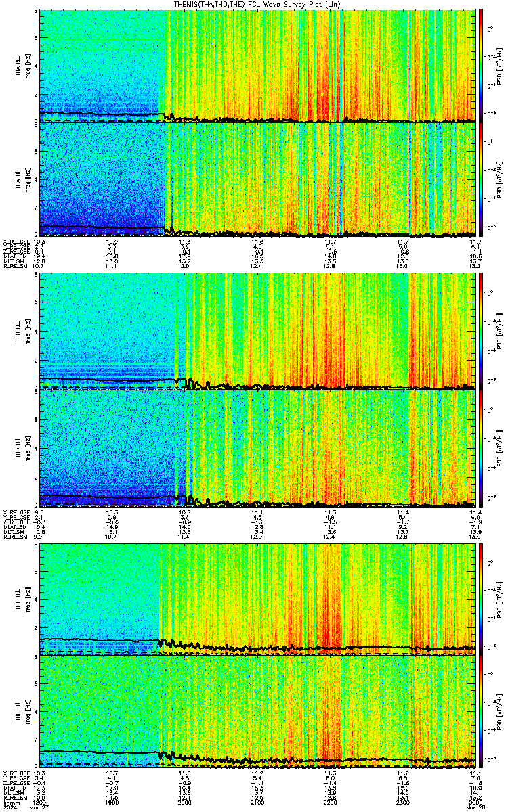Click the 1800 time tick label
The height and width of the screenshot is (812, 508).
click(x=40, y=803)
